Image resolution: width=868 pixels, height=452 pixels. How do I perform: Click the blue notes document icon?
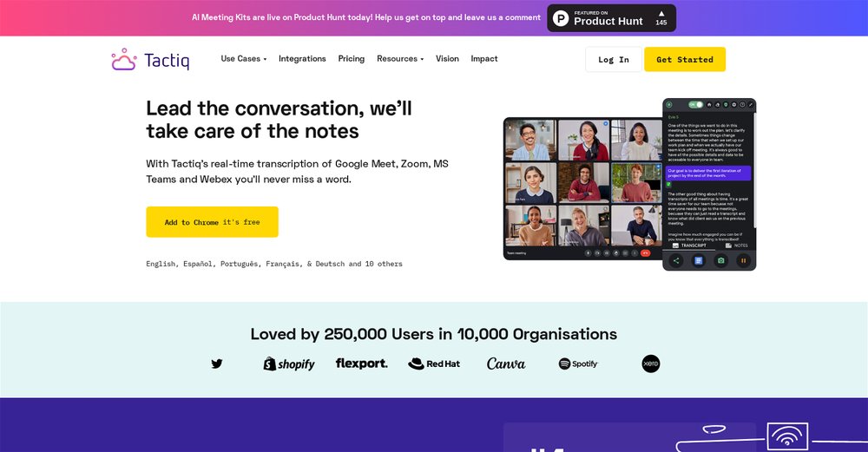(698, 260)
